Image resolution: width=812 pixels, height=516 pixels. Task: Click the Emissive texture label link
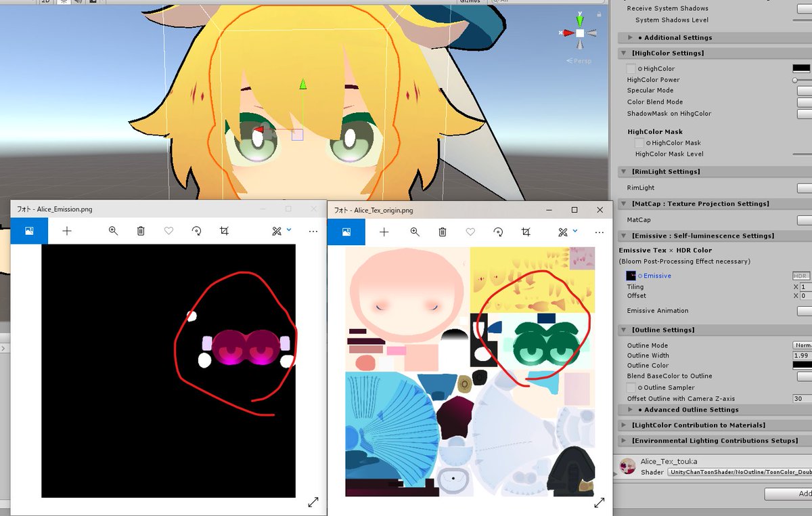point(657,276)
